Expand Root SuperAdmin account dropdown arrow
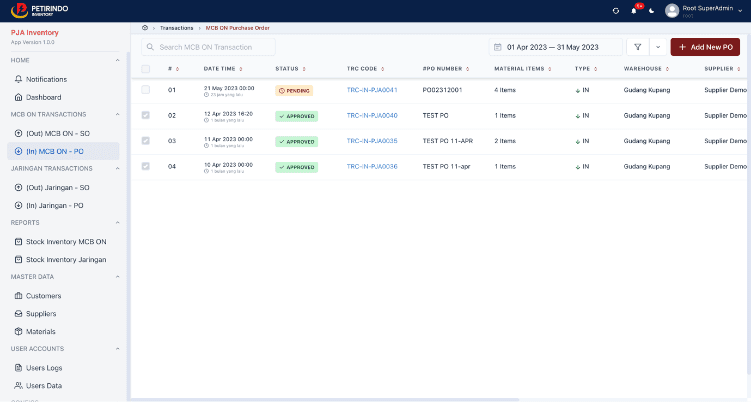 740,11
